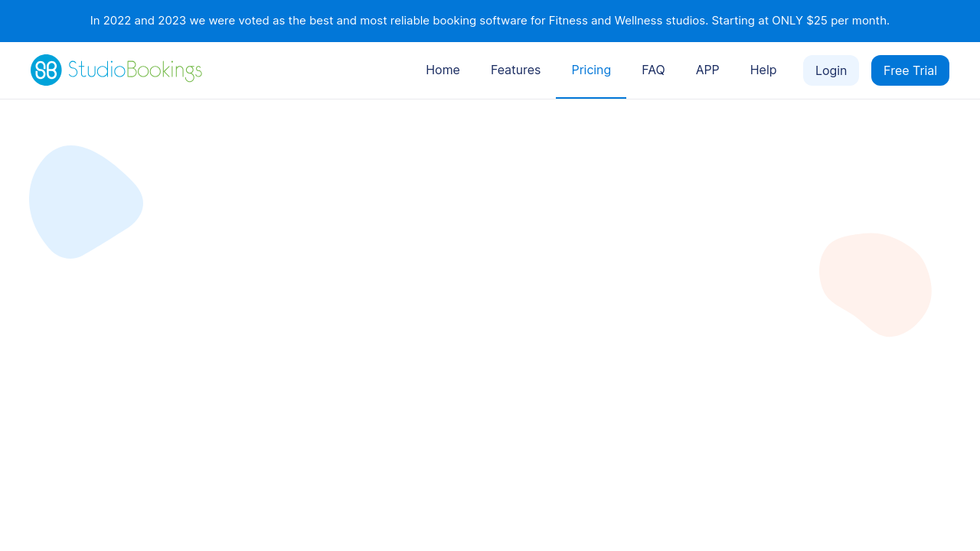This screenshot has height=551, width=980.
Task: Open the Help section
Action: 763,70
